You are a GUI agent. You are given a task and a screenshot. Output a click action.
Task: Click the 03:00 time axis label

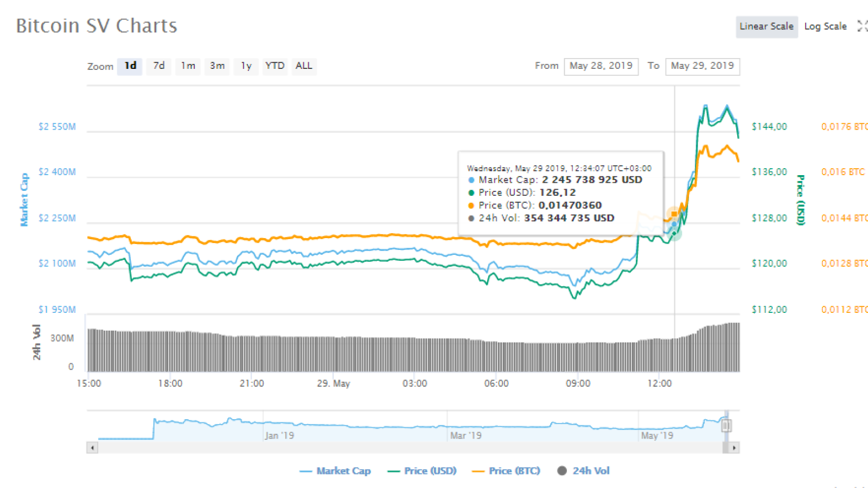pos(414,383)
